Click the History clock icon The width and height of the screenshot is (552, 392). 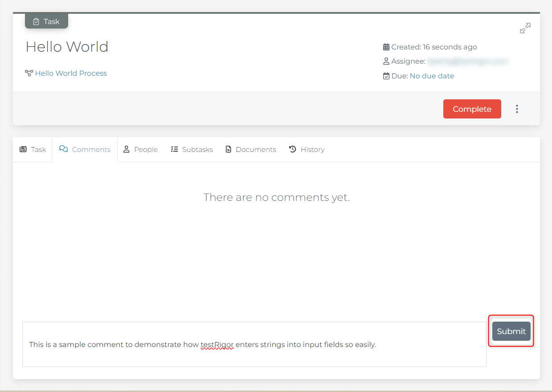[x=293, y=149]
